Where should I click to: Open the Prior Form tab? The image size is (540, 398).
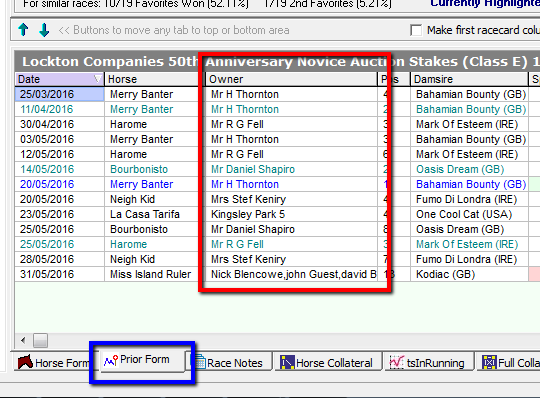point(143,360)
